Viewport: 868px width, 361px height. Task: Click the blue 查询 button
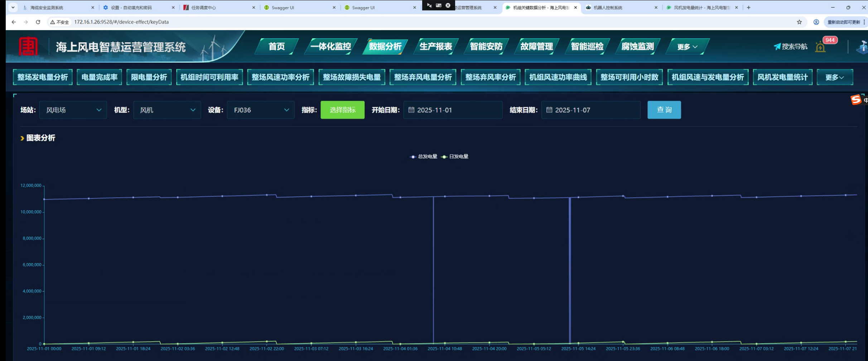pyautogui.click(x=664, y=110)
